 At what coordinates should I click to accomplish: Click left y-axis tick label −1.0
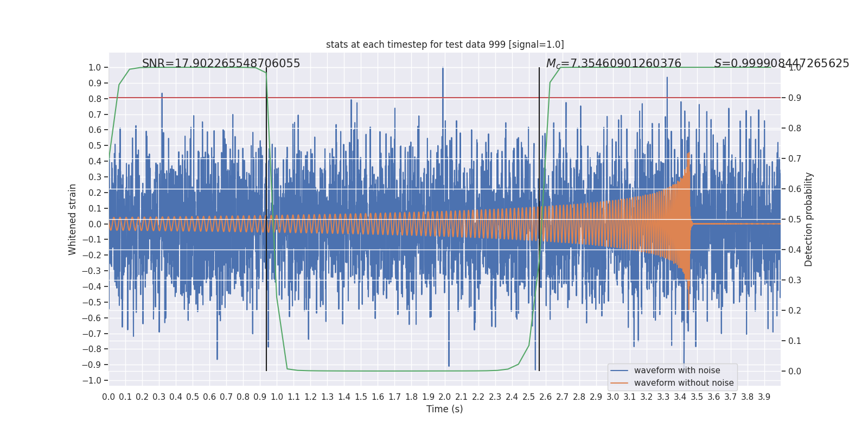click(x=92, y=380)
